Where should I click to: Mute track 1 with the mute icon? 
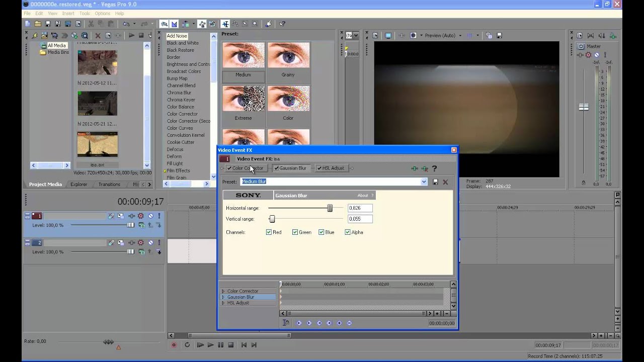pyautogui.click(x=150, y=216)
